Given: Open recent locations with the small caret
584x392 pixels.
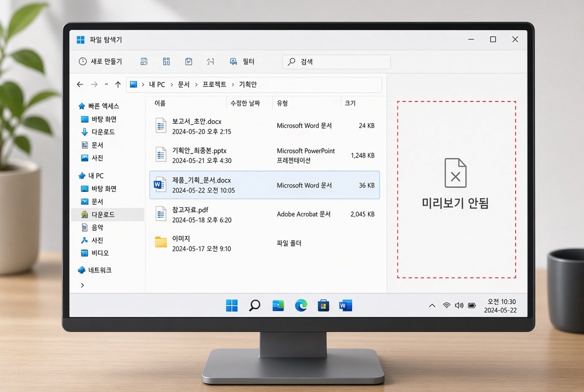Looking at the screenshot, I should 106,84.
